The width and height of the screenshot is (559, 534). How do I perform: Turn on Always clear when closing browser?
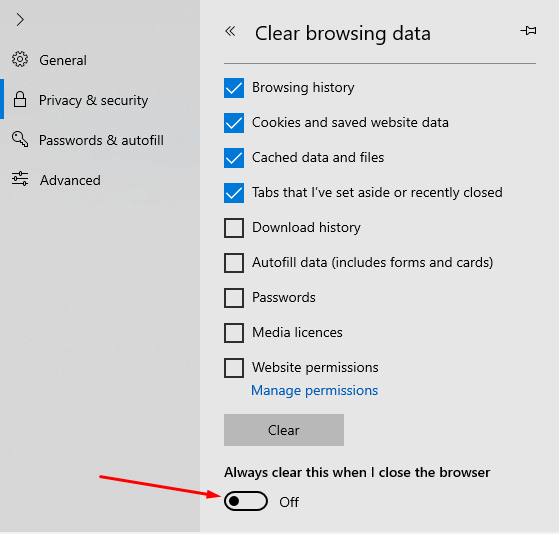tap(246, 501)
